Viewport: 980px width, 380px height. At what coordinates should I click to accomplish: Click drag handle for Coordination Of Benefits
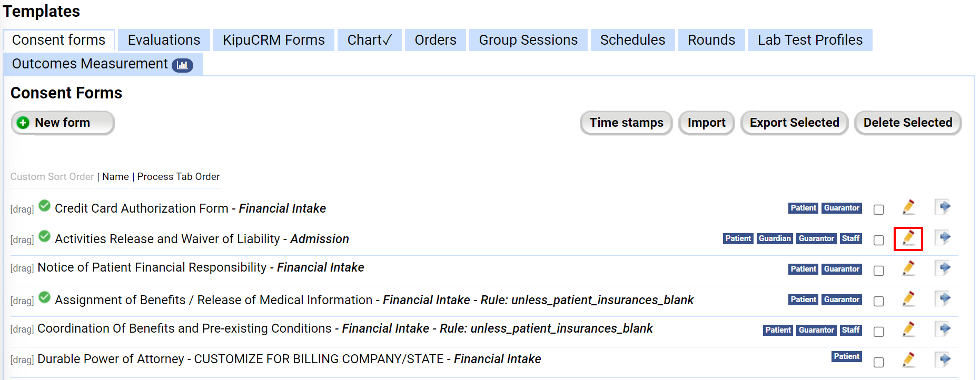pyautogui.click(x=22, y=329)
